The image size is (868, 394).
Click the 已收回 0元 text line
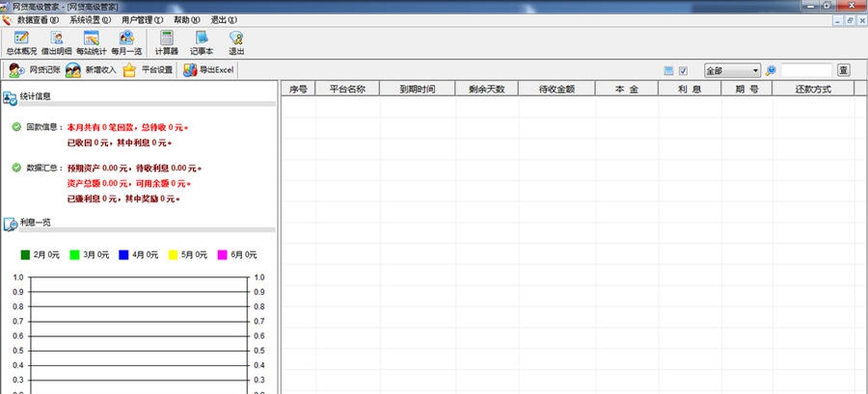coord(119,143)
